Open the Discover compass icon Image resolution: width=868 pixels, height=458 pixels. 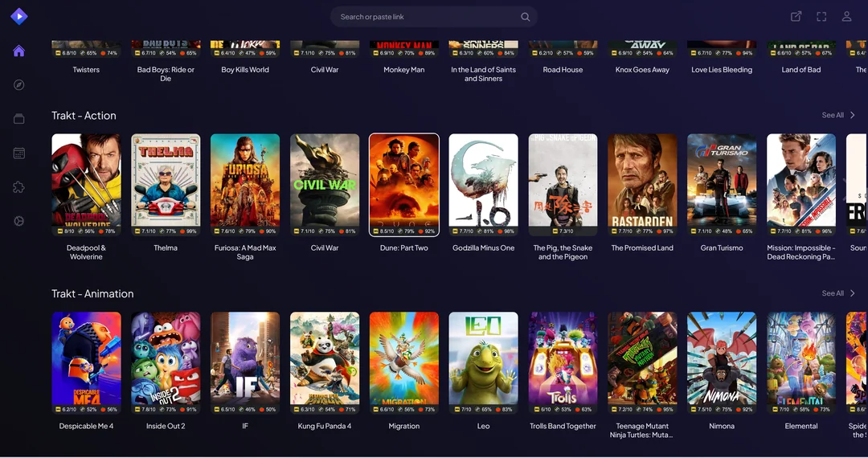pos(19,85)
